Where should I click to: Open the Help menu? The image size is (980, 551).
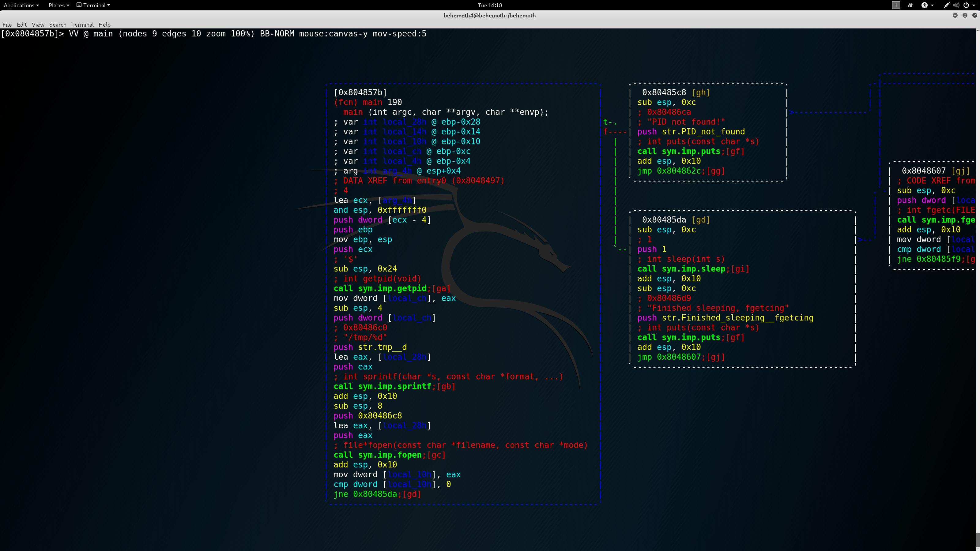tap(105, 25)
